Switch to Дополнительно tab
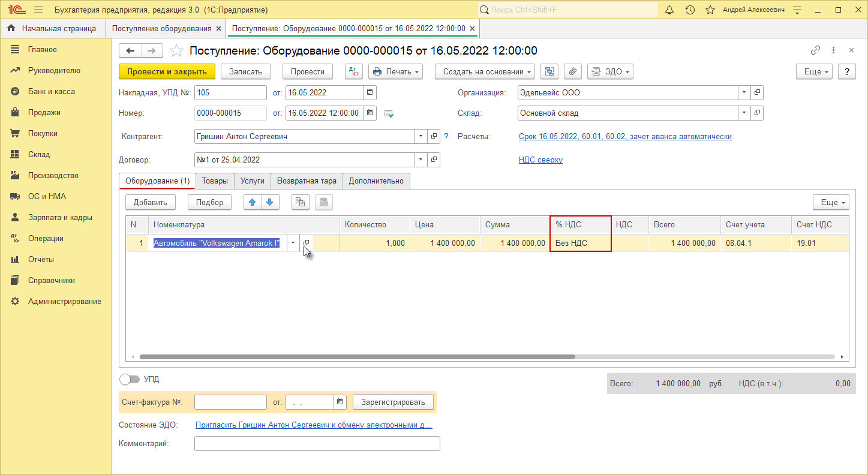The image size is (868, 475). click(x=376, y=181)
